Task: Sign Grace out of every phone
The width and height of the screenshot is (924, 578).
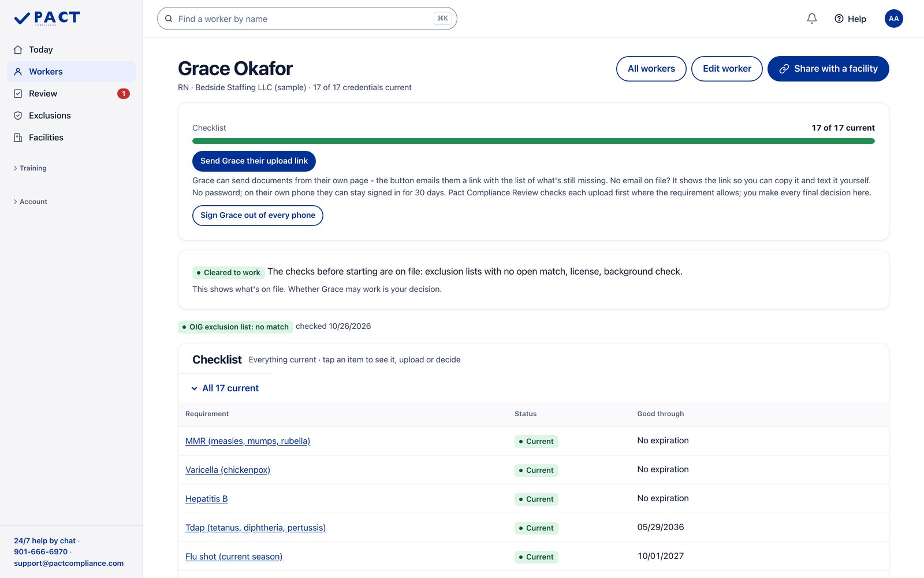Action: (x=258, y=216)
